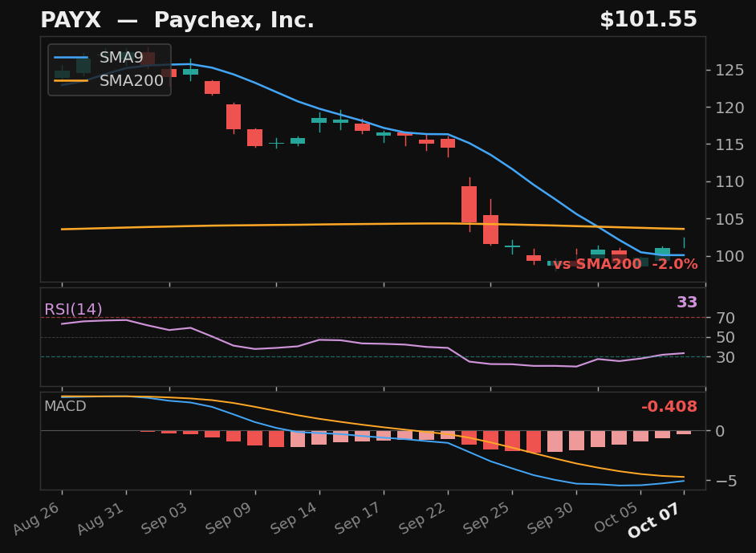Click the PAYX — Paychex, Inc. title

pos(177,21)
